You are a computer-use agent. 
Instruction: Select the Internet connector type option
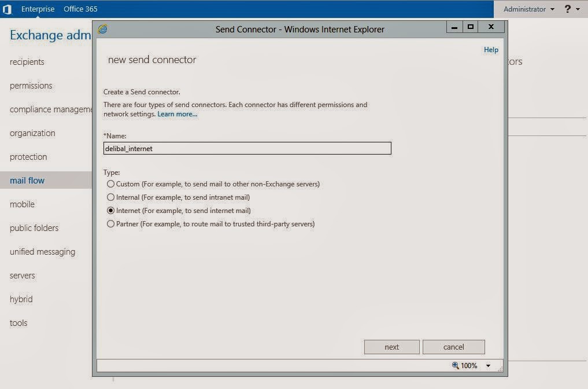111,211
